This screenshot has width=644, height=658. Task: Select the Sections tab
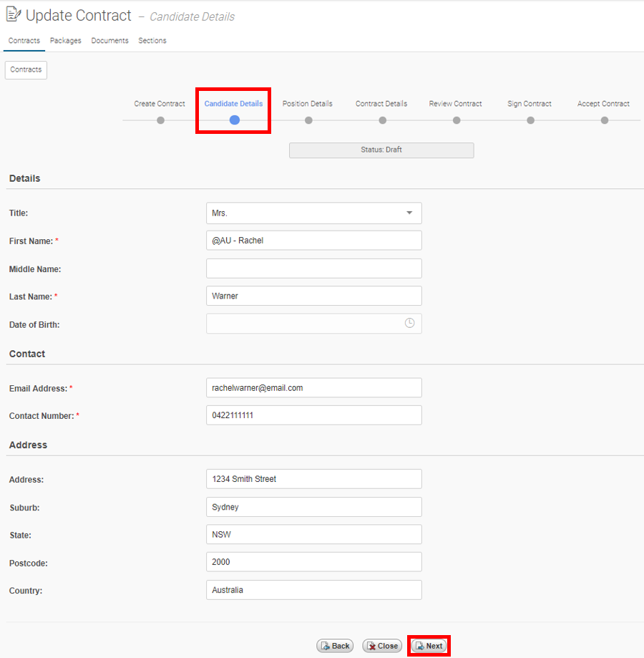pyautogui.click(x=152, y=40)
